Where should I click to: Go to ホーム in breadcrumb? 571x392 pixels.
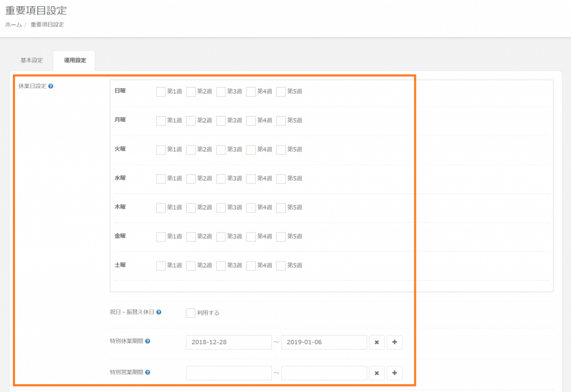coord(13,25)
